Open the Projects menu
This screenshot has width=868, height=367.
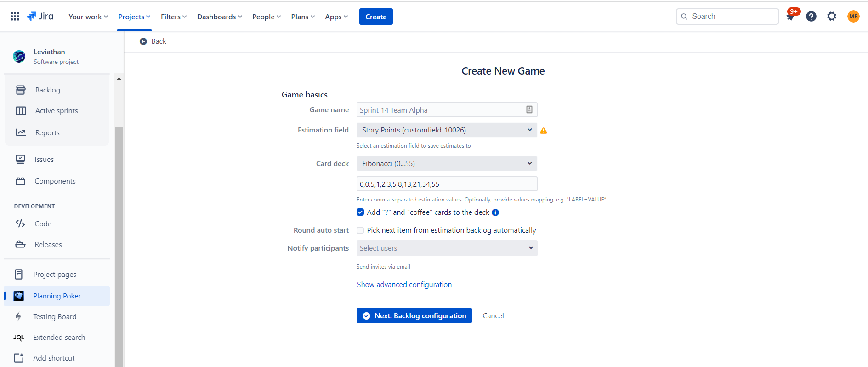pos(134,17)
